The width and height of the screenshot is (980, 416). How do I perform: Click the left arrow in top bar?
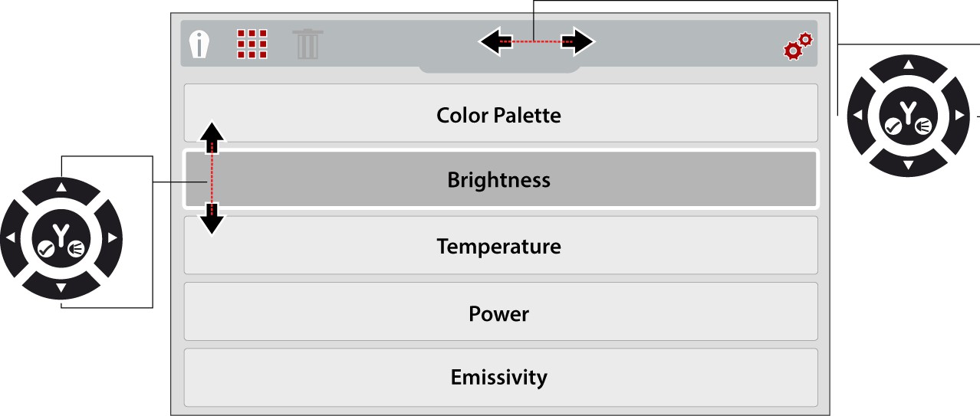[x=495, y=41]
